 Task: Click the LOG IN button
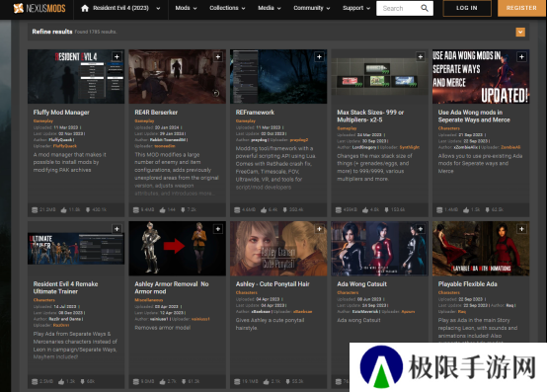click(x=467, y=8)
